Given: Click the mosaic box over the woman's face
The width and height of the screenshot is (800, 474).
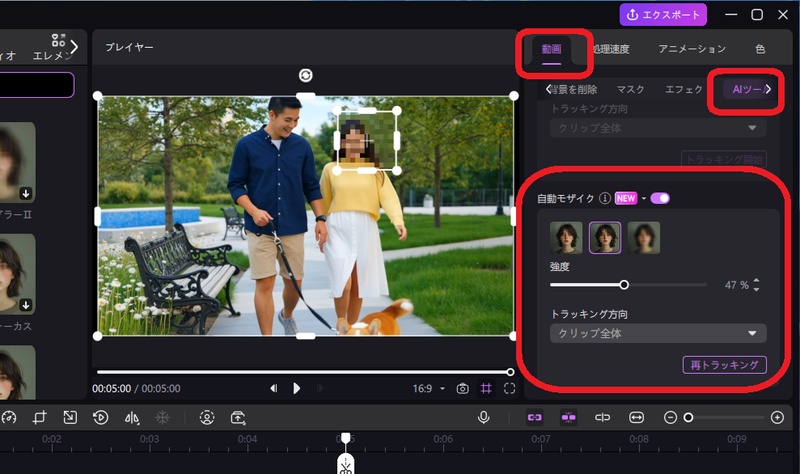Looking at the screenshot, I should (367, 140).
